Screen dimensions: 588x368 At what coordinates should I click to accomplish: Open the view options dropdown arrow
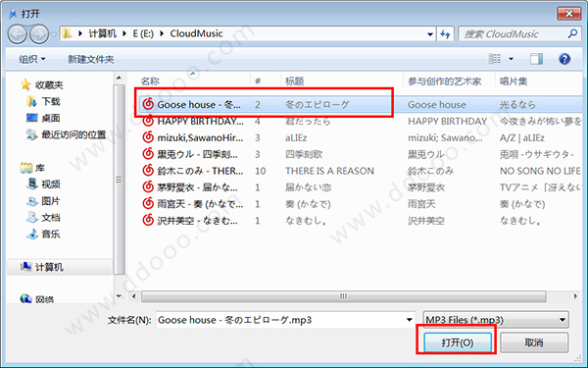coord(511,59)
